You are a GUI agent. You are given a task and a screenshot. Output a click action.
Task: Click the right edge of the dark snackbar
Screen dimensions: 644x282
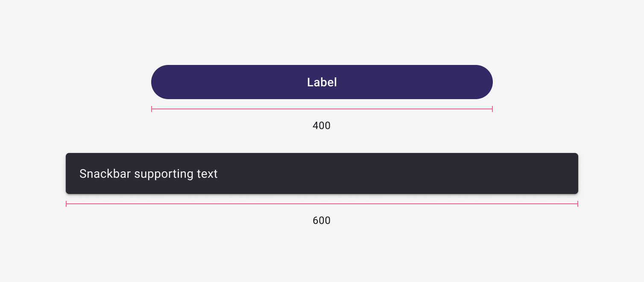click(x=577, y=173)
